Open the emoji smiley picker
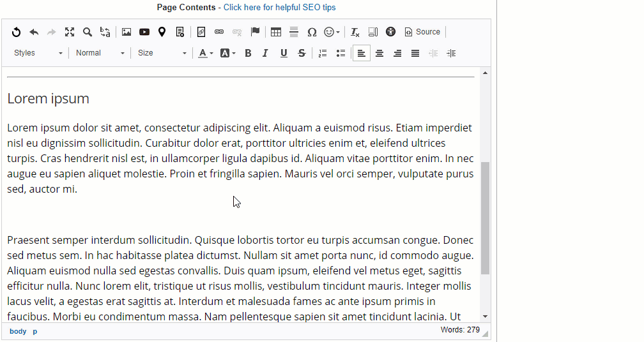Image resolution: width=644 pixels, height=342 pixels. [x=332, y=32]
